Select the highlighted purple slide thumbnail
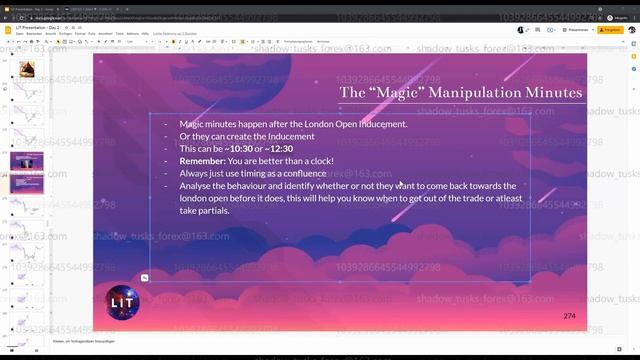 click(x=27, y=162)
